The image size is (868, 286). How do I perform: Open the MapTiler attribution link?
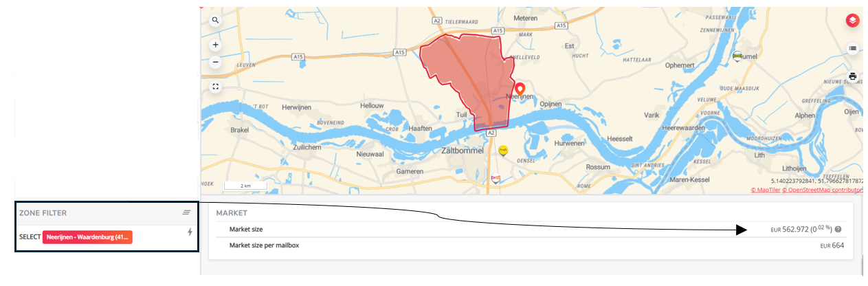pos(766,190)
